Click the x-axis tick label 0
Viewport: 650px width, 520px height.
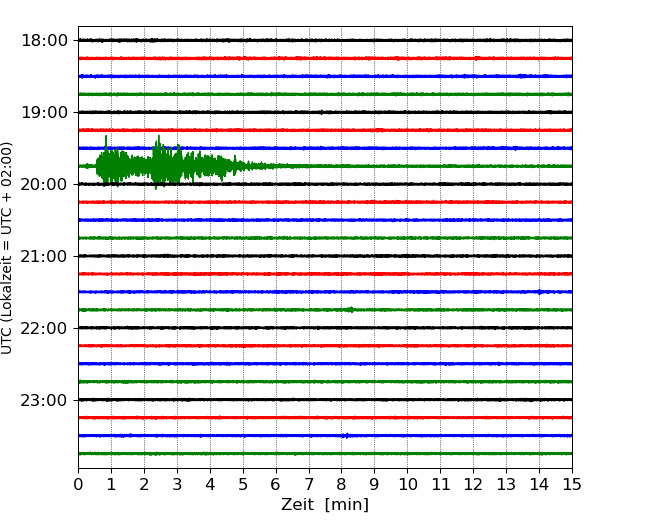coord(78,484)
